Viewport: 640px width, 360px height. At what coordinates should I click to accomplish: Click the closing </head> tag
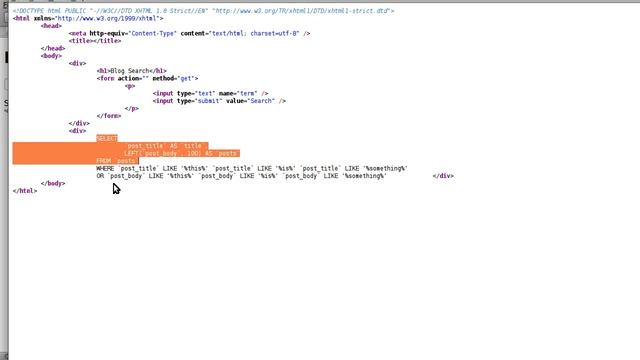click(53, 48)
